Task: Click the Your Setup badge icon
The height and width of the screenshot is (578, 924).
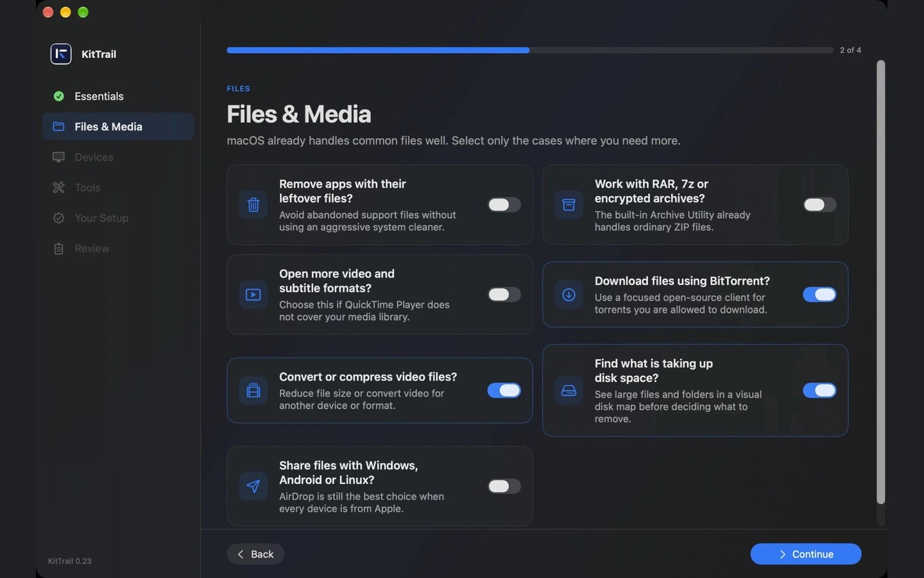Action: coord(58,218)
